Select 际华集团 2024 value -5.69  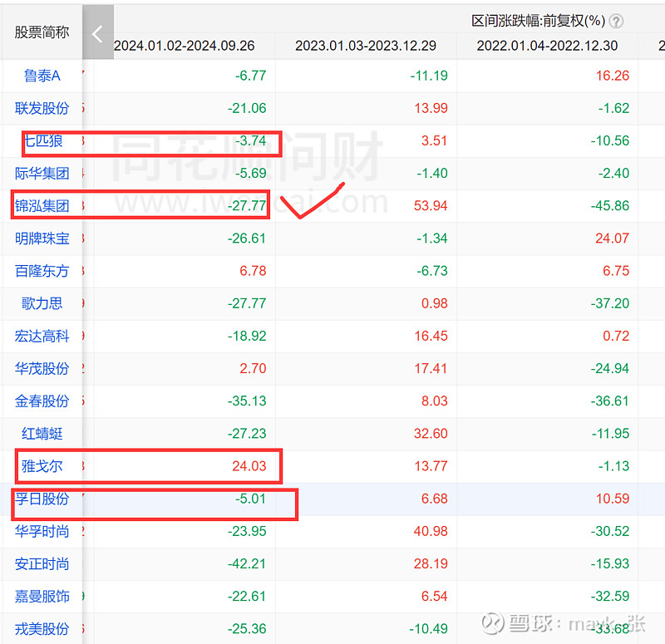pos(251,174)
